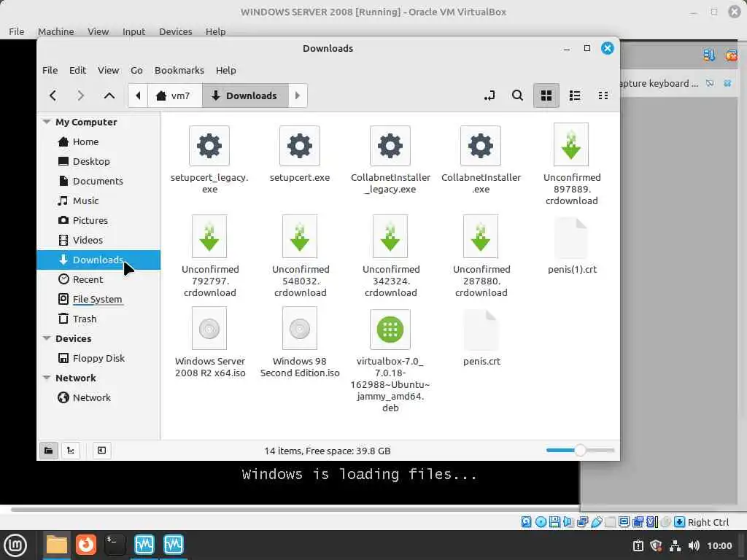Collapse the Devices sidebar section

pyautogui.click(x=47, y=338)
